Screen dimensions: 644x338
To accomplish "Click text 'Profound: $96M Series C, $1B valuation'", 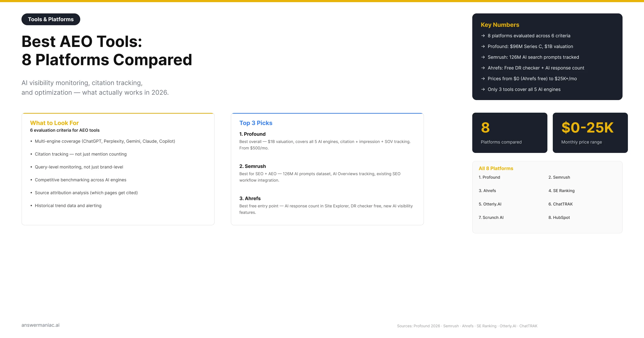I will pos(530,46).
